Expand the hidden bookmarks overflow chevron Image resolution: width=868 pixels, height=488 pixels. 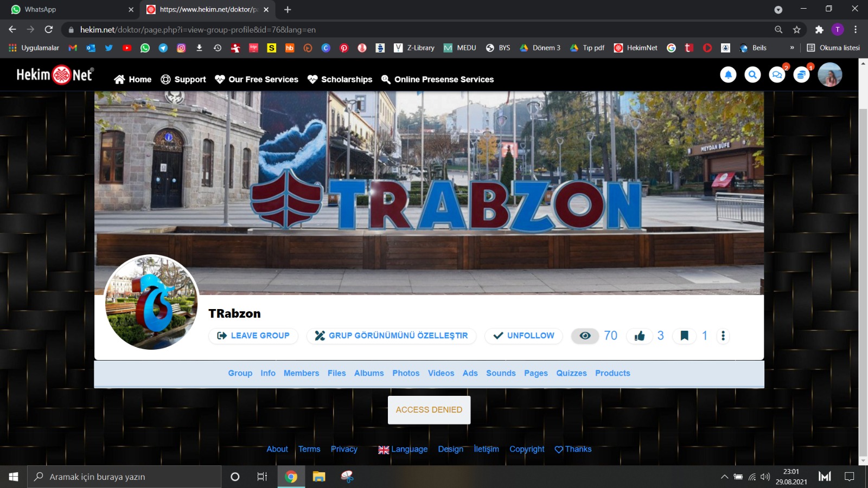point(792,48)
